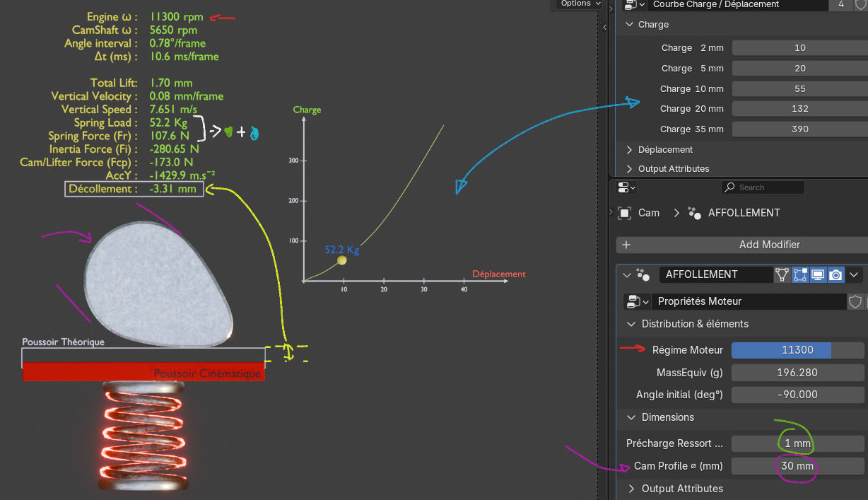868x500 pixels.
Task: Toggle edit mode display for AFFOLLEMENT modifier
Action: pos(800,274)
